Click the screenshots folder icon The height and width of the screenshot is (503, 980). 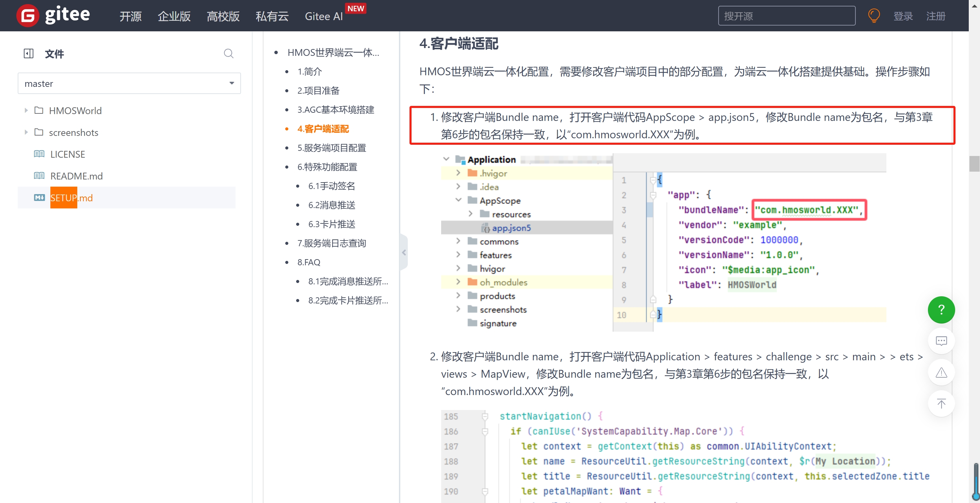[x=39, y=132]
